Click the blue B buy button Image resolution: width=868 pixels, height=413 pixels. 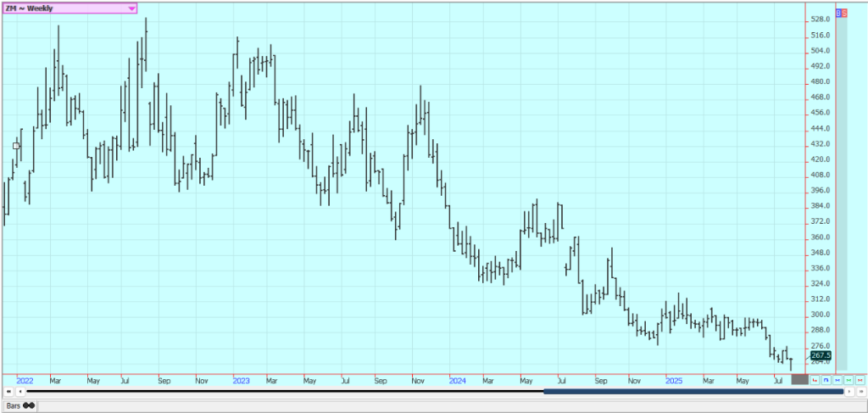click(x=838, y=13)
